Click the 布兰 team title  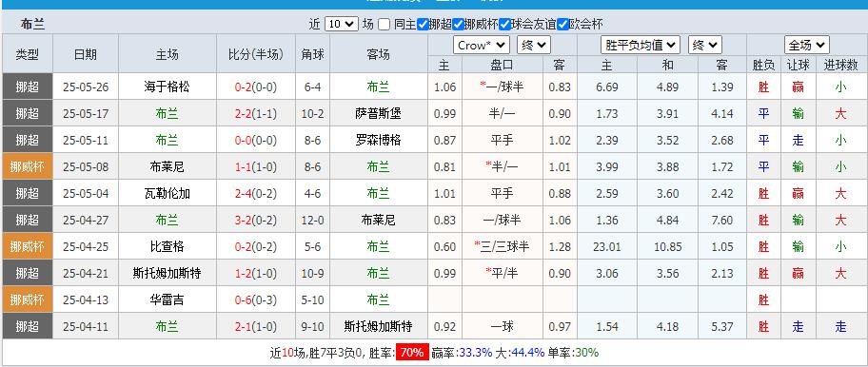point(32,25)
